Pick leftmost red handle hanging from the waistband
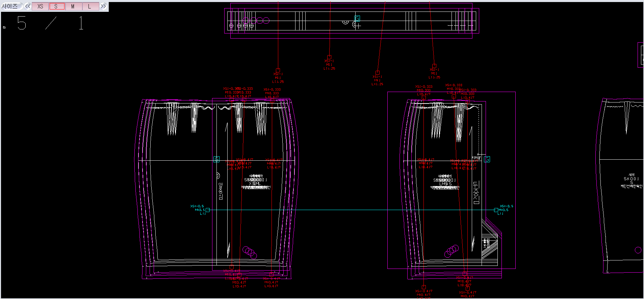This screenshot has width=644, height=299. 278,70
